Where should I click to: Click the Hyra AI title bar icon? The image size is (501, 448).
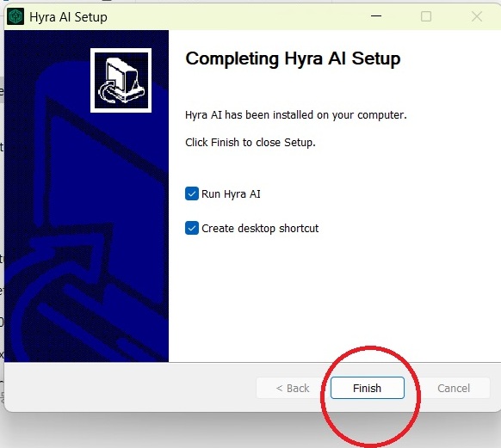pyautogui.click(x=15, y=16)
